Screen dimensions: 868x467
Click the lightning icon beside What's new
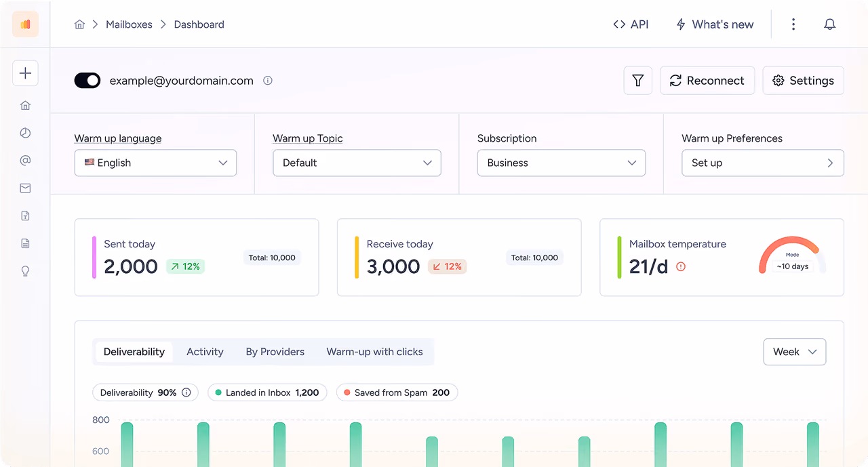(681, 24)
